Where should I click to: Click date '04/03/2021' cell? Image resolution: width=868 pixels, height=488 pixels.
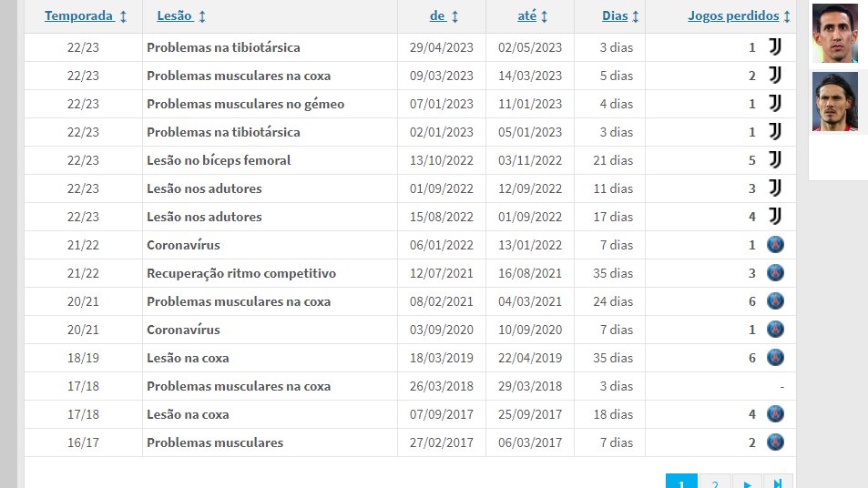[530, 301]
